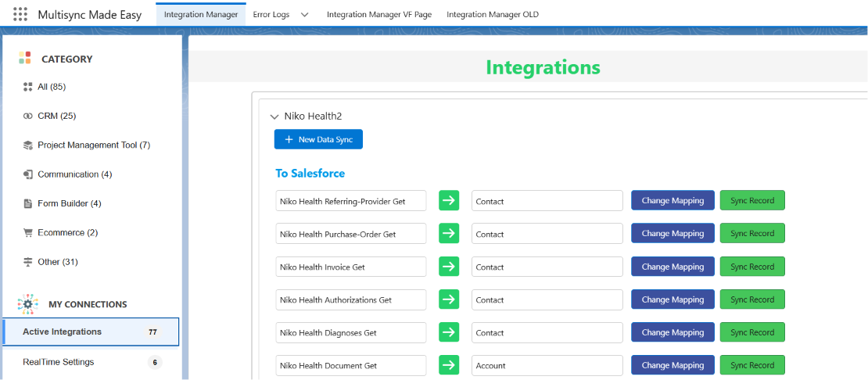The width and height of the screenshot is (868, 380).
Task: Open the Error Logs tab dropdown arrow
Action: tap(304, 15)
